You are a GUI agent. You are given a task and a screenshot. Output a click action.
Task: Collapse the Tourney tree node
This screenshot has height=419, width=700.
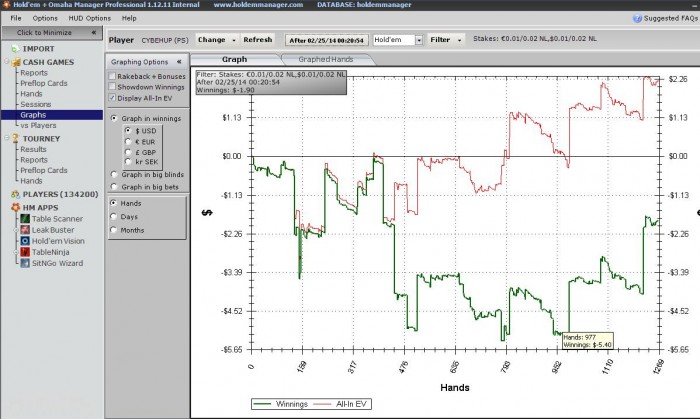tap(7, 138)
